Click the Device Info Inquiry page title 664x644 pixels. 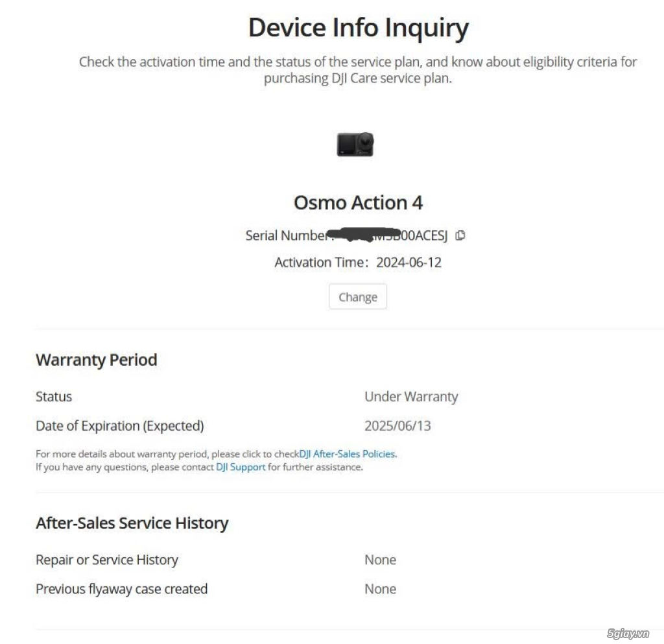coord(358,27)
